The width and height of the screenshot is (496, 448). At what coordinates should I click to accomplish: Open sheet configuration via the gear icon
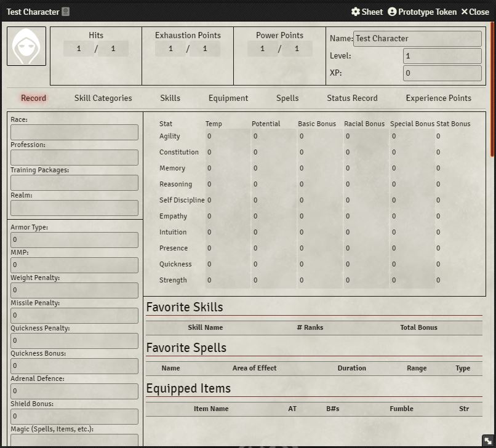pyautogui.click(x=354, y=12)
